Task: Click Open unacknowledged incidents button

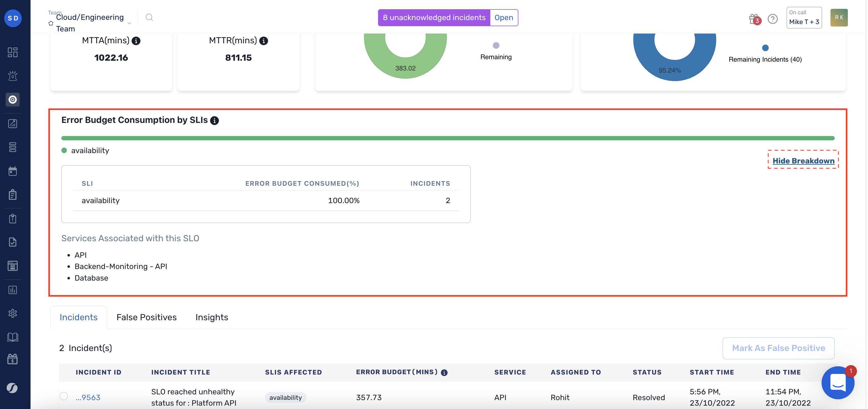Action: [x=503, y=17]
